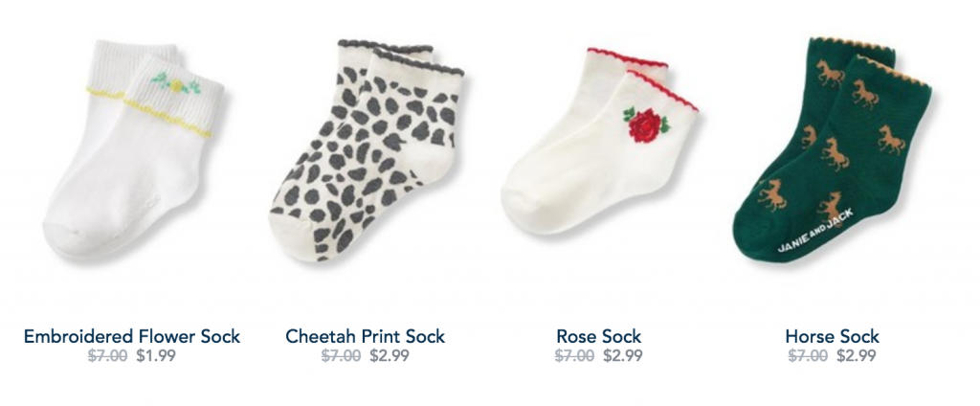Click the red rose embroidery on the sock
This screenshot has width=980, height=406.
(646, 124)
